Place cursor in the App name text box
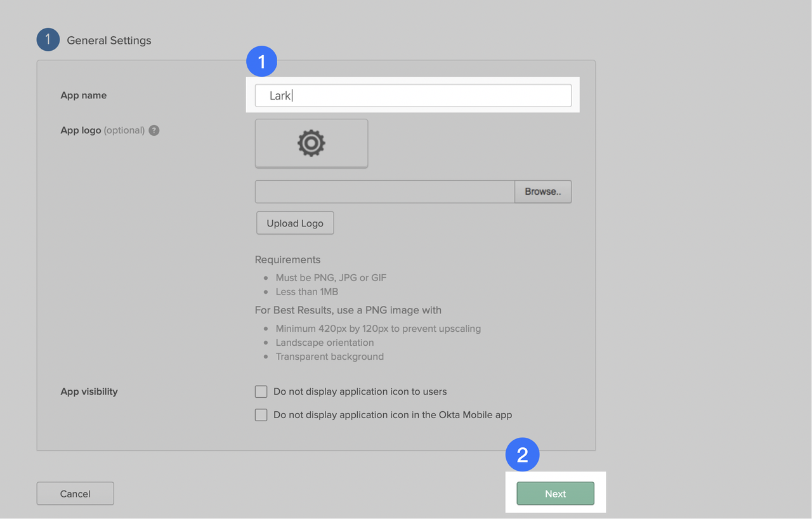The width and height of the screenshot is (812, 519). pyautogui.click(x=412, y=95)
